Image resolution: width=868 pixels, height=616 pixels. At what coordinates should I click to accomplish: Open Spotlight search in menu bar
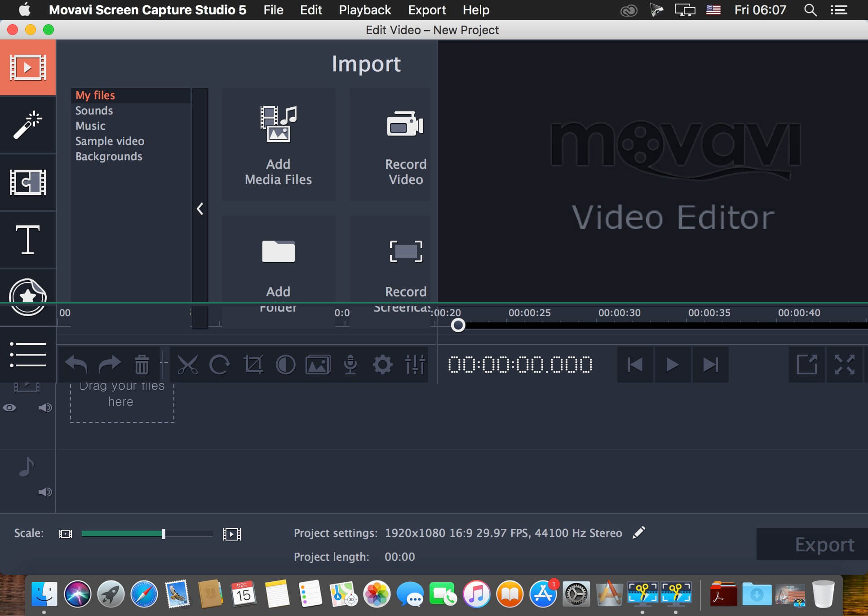click(810, 10)
